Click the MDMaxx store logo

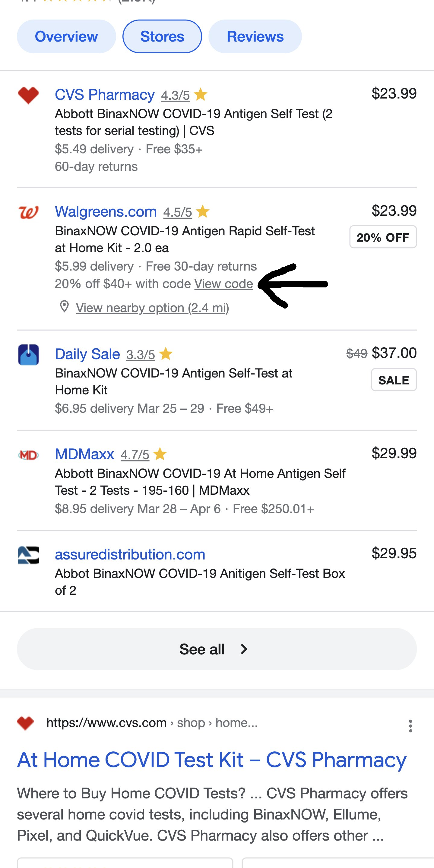(x=28, y=454)
